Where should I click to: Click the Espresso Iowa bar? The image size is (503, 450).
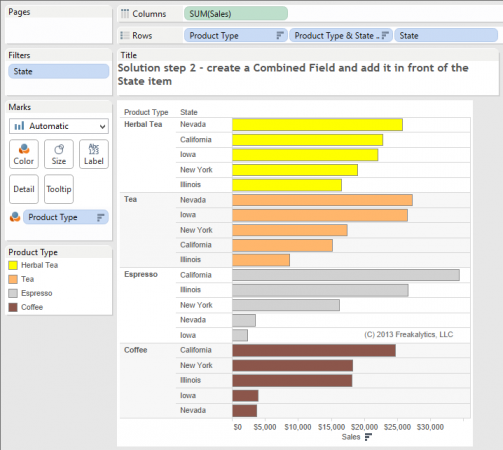pyautogui.click(x=240, y=335)
